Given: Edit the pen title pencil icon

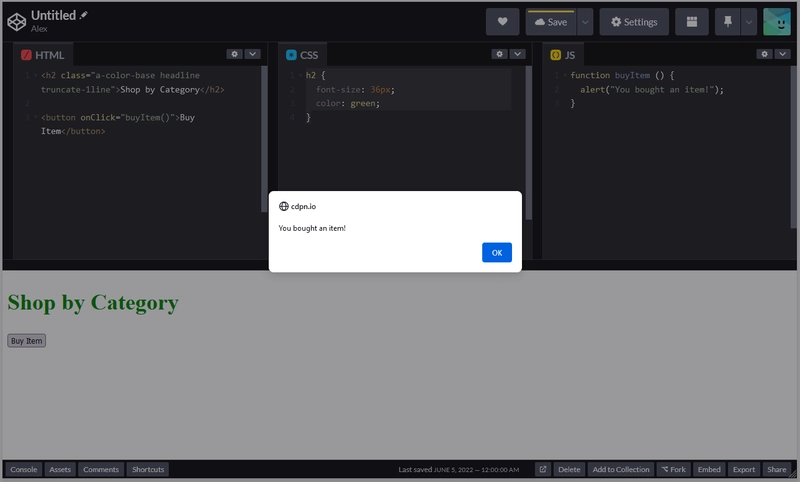Looking at the screenshot, I should pyautogui.click(x=84, y=15).
